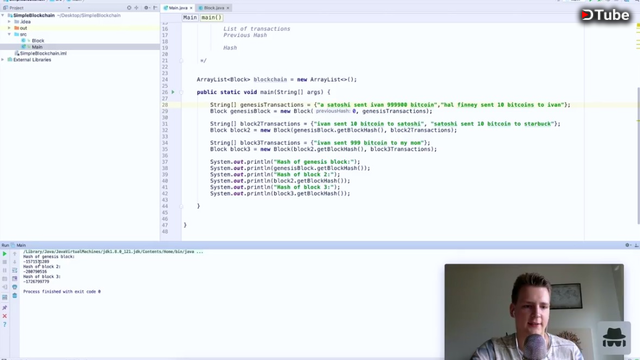Switch to Main.java tab
Image resolution: width=640 pixels, height=360 pixels.
[178, 8]
